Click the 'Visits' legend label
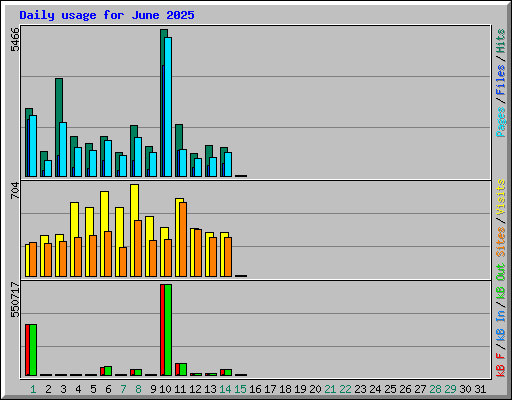This screenshot has height=400, width=512. point(500,197)
